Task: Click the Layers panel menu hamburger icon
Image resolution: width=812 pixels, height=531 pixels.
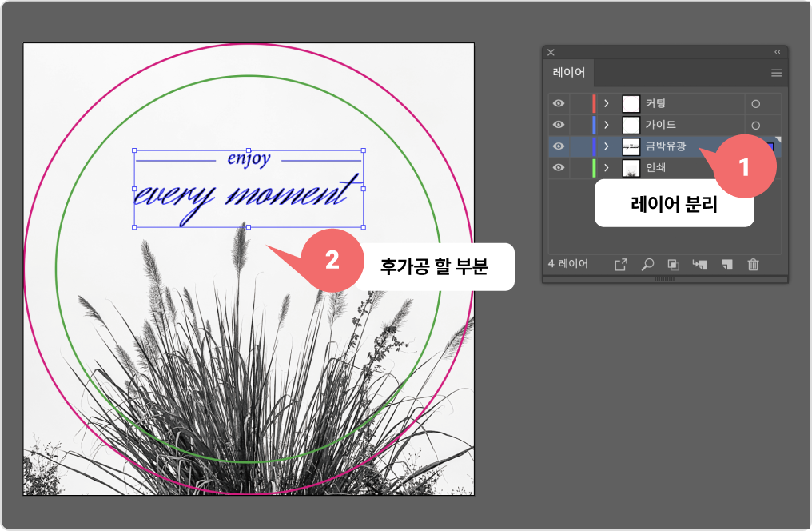Action: coord(776,73)
